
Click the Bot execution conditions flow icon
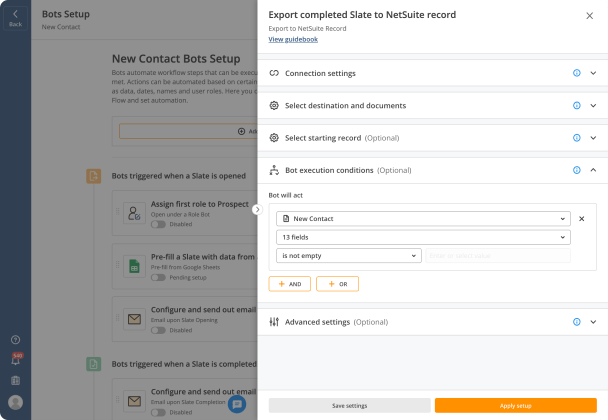tap(274, 170)
